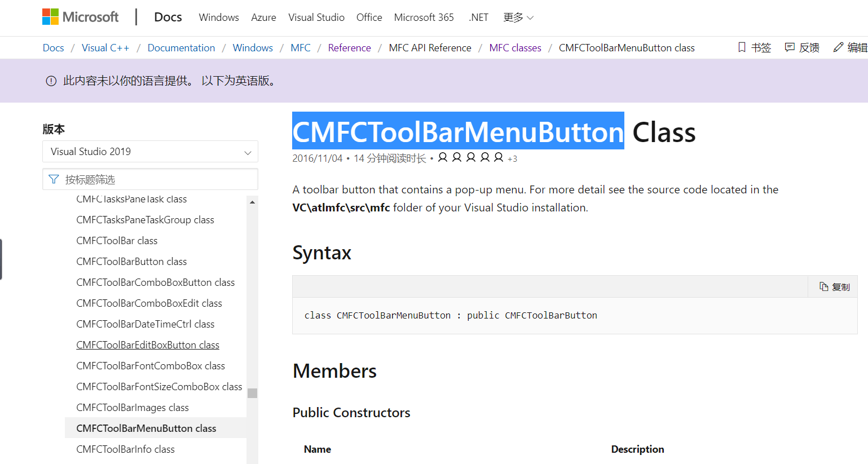This screenshot has height=464, width=868.
Task: Go to Windows breadcrumb link
Action: [x=253, y=48]
